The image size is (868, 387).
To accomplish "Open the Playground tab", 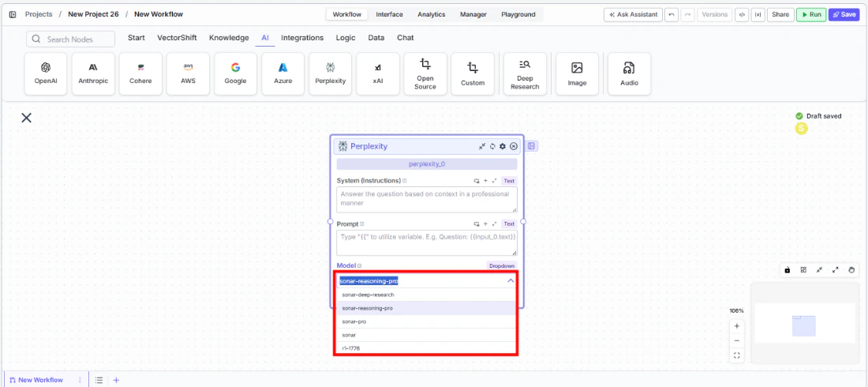I will pyautogui.click(x=518, y=14).
